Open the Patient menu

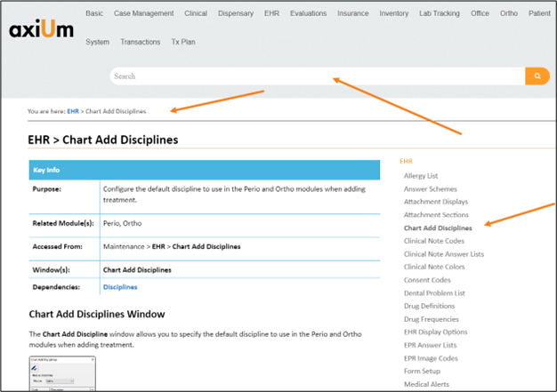click(x=539, y=13)
